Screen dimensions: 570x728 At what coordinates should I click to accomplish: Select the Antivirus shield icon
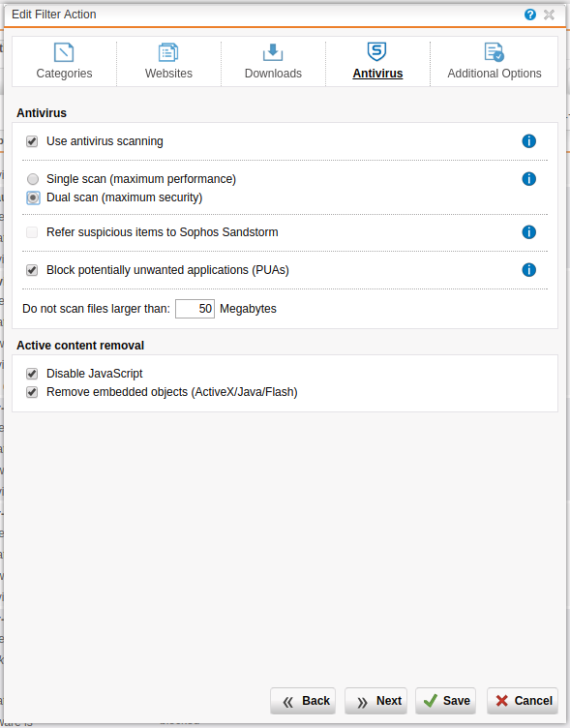[376, 51]
